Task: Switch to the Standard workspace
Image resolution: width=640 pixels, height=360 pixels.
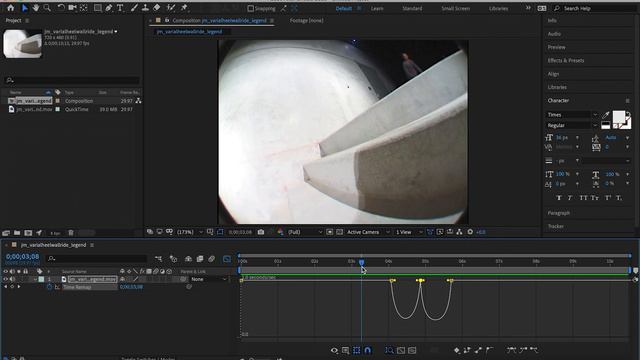Action: pos(412,9)
